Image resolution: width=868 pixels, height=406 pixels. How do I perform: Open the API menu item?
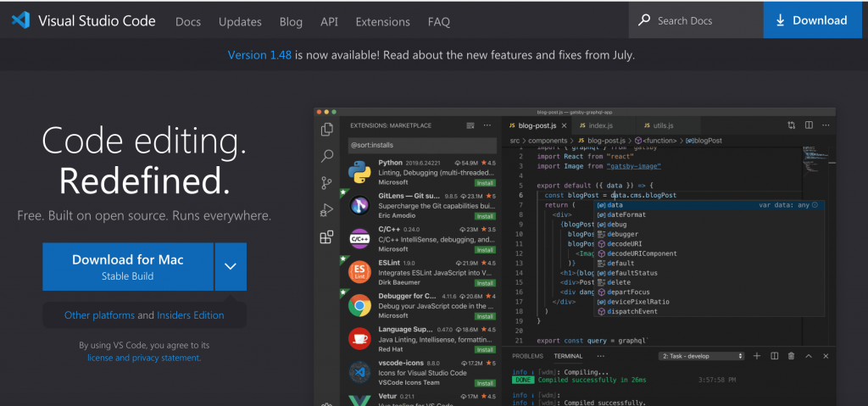click(329, 21)
